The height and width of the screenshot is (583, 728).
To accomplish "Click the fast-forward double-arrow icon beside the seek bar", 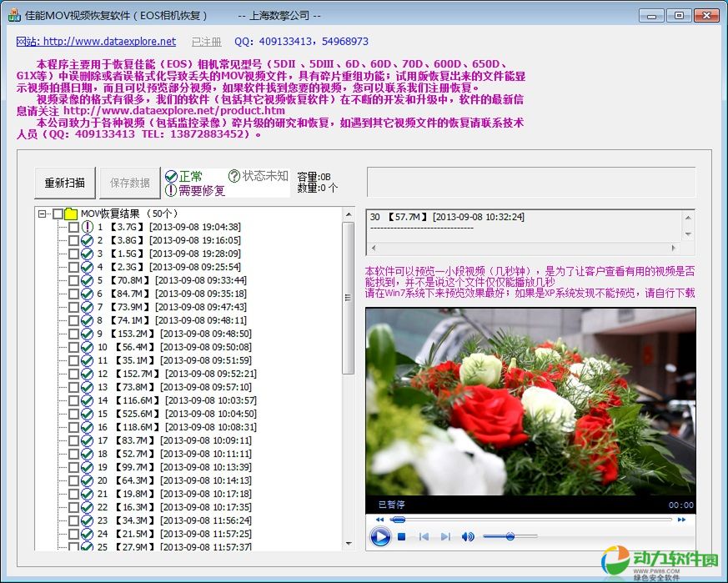I will (x=681, y=519).
